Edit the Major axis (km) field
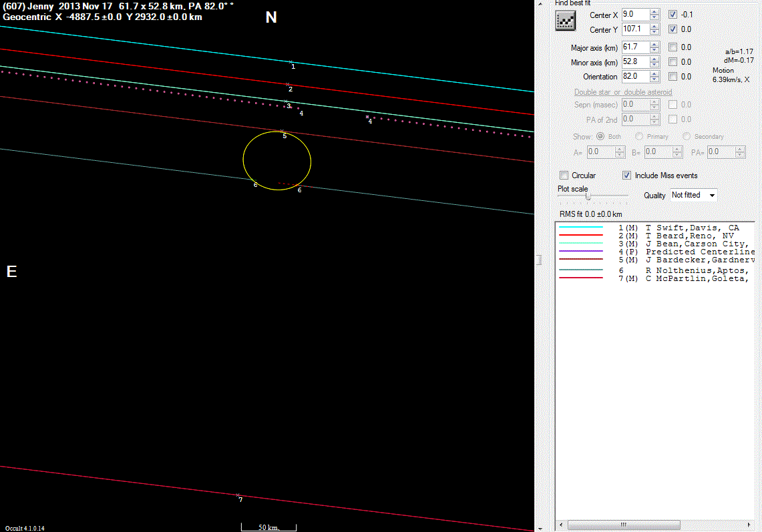Viewport: 762px width, 532px height. pyautogui.click(x=635, y=47)
